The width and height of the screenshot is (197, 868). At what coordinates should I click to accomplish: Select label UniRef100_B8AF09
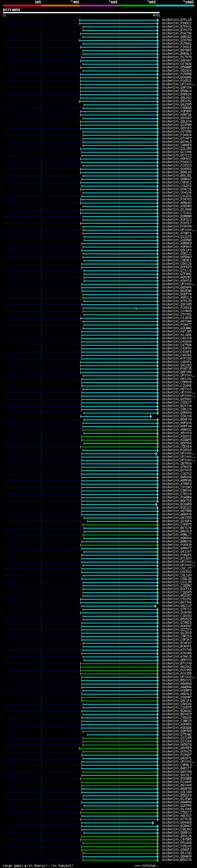(x=176, y=419)
